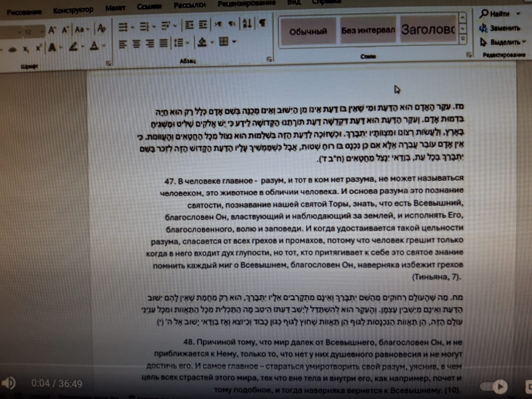532x399 pixels.
Task: Switch to the Рассылки tab
Action: 189,5
